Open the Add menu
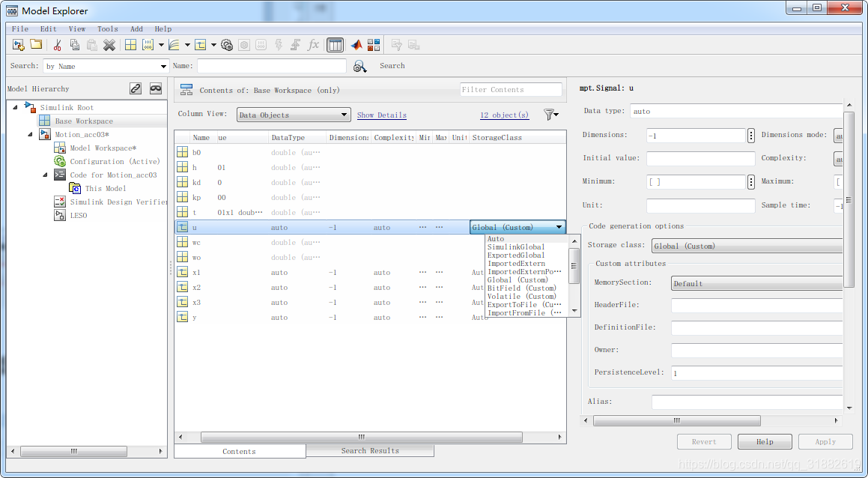 coord(136,28)
